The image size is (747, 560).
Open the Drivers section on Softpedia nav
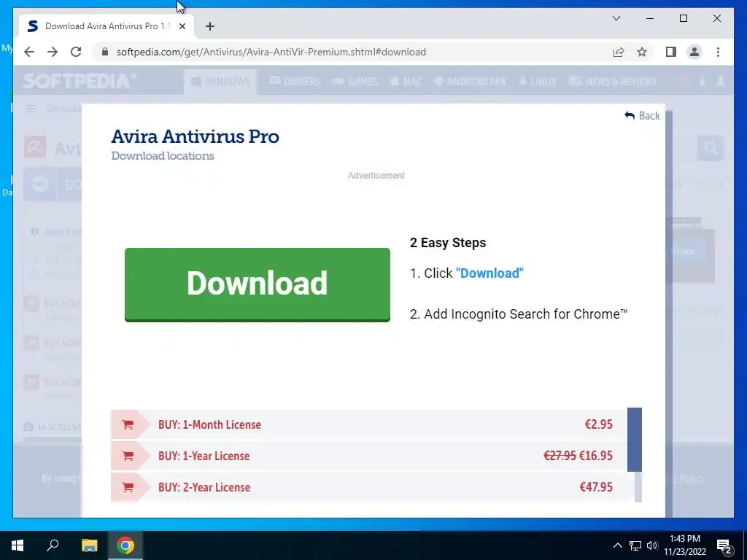(x=295, y=82)
